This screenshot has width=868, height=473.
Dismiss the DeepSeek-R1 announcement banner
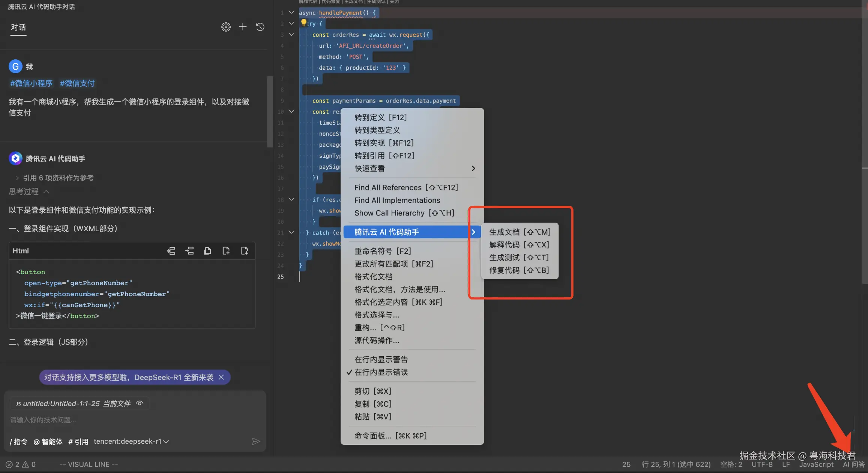point(221,377)
